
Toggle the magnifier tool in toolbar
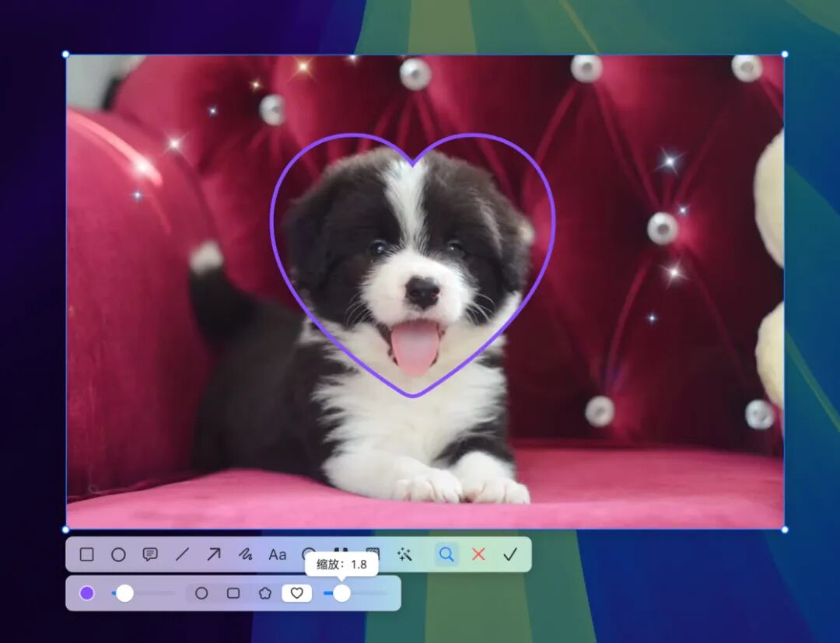click(x=446, y=554)
